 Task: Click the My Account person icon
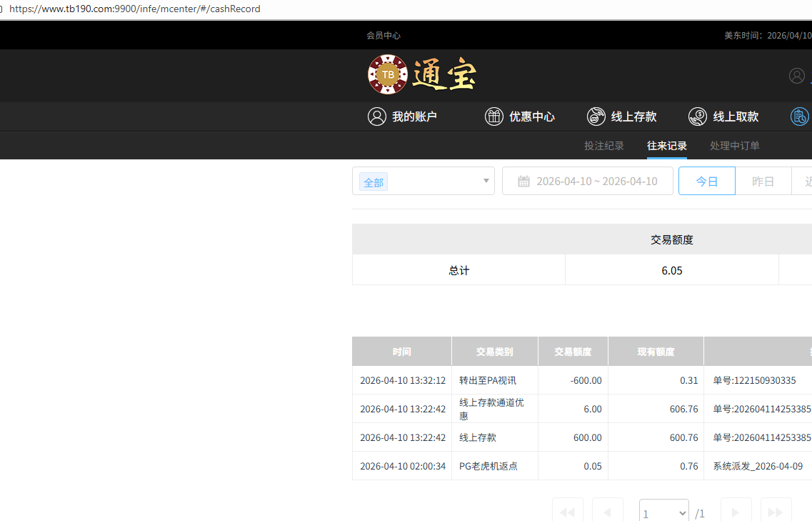point(376,116)
